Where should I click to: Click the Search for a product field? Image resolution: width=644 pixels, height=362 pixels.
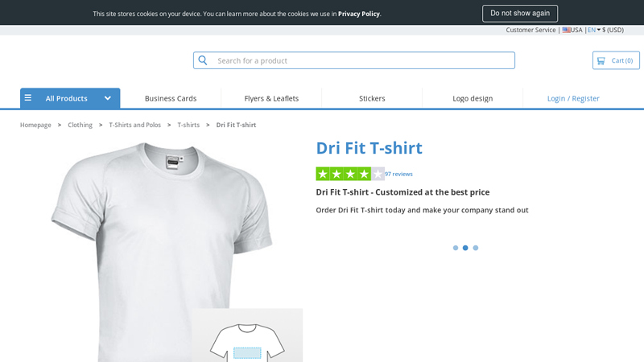click(354, 60)
